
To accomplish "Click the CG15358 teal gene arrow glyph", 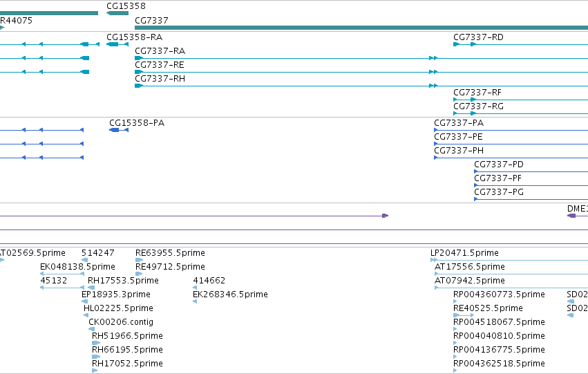I will 117,13.
